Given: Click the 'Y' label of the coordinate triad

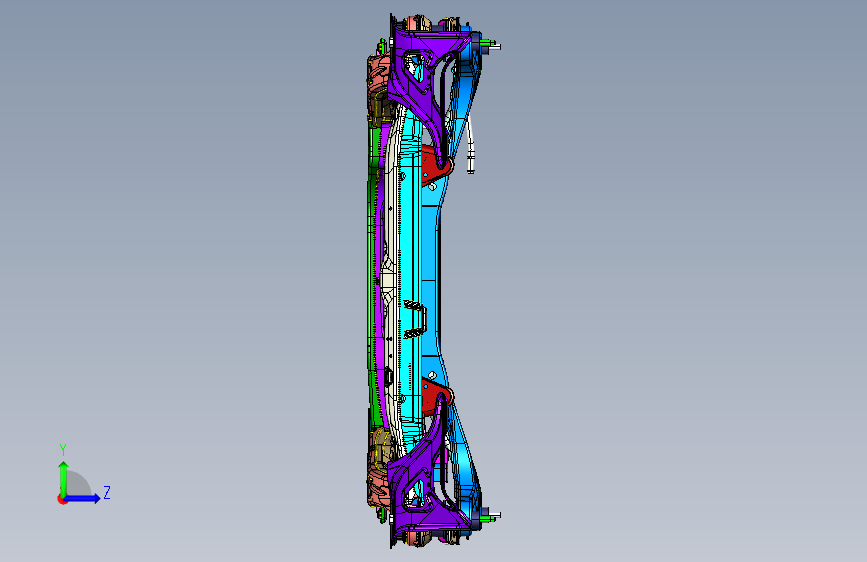Looking at the screenshot, I should [x=63, y=449].
